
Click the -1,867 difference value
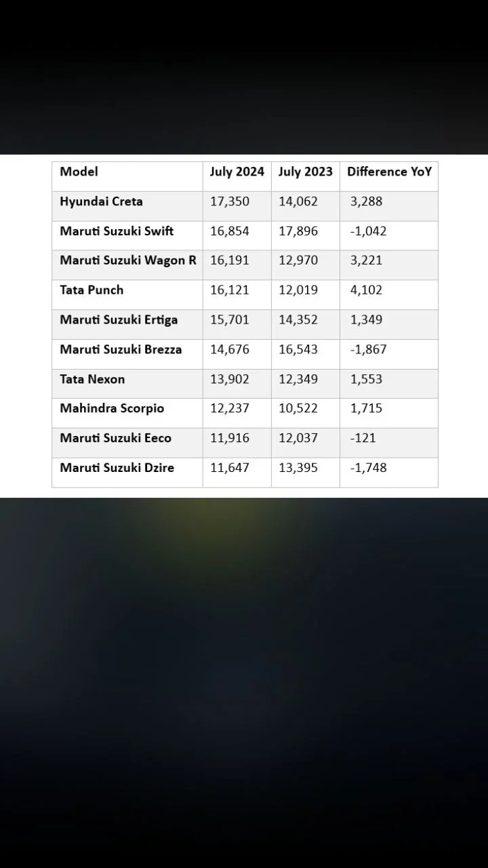(x=369, y=349)
